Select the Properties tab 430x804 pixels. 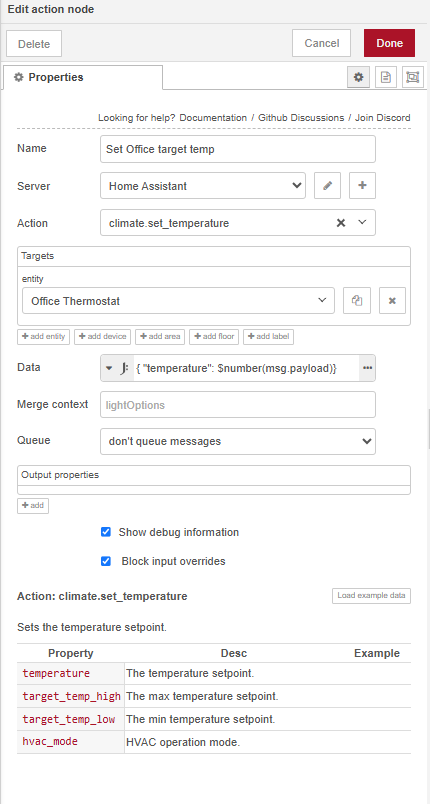coord(83,77)
